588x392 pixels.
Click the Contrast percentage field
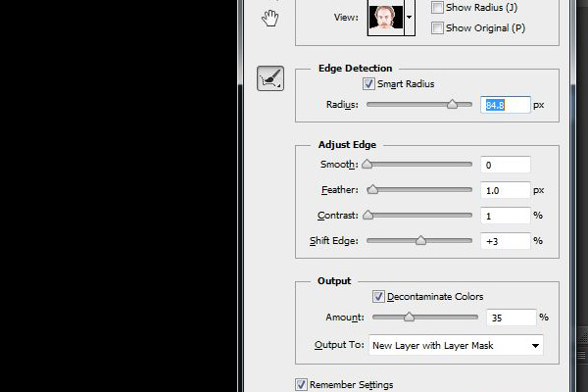click(506, 216)
